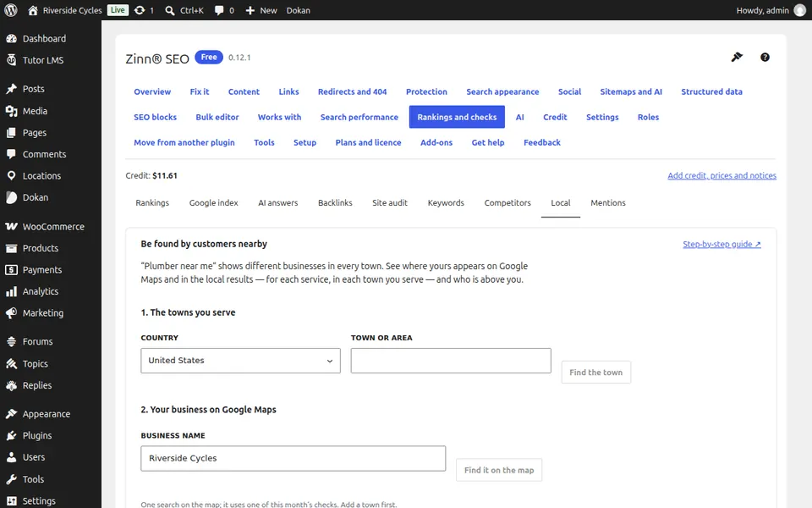This screenshot has width=812, height=508.
Task: Open the Search appearance plugin tab
Action: 502,91
